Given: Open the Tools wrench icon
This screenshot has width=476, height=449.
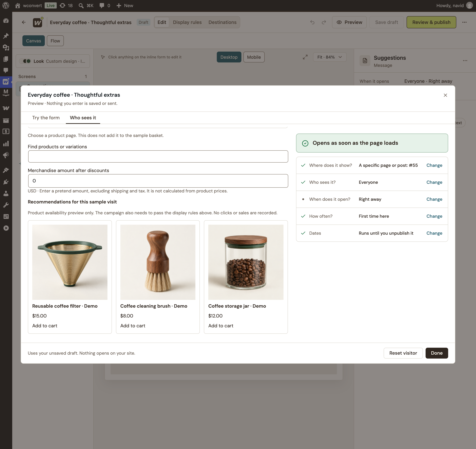Looking at the screenshot, I should click(x=6, y=205).
